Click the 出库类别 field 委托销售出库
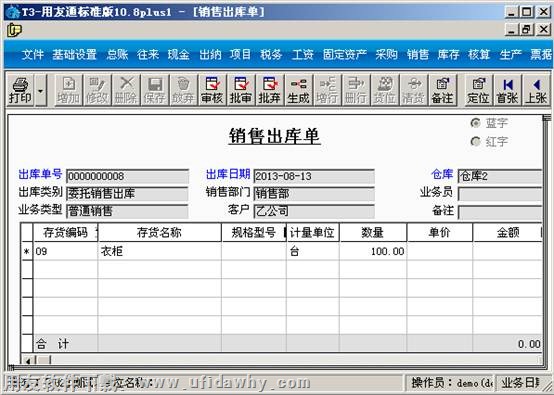The height and width of the screenshot is (395, 554). click(x=128, y=193)
